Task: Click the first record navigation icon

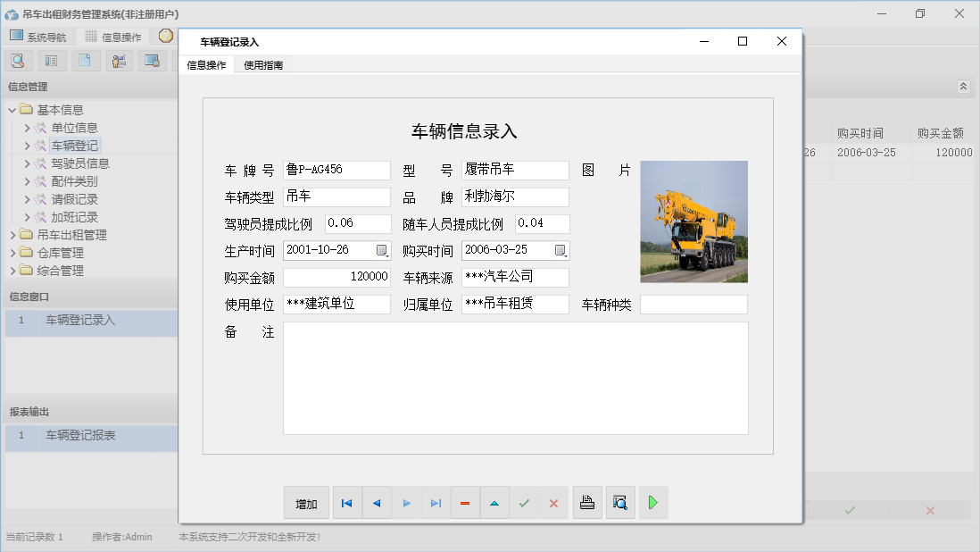Action: point(346,503)
